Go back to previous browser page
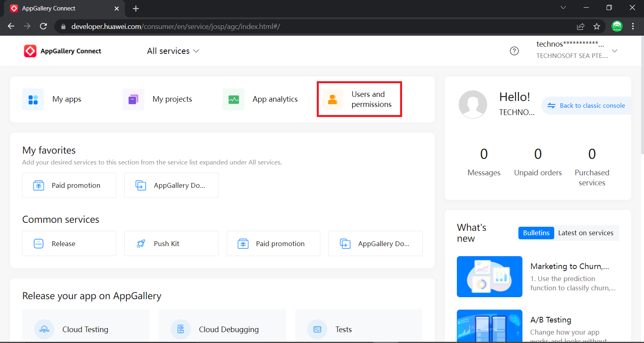This screenshot has height=343, width=644. click(11, 26)
